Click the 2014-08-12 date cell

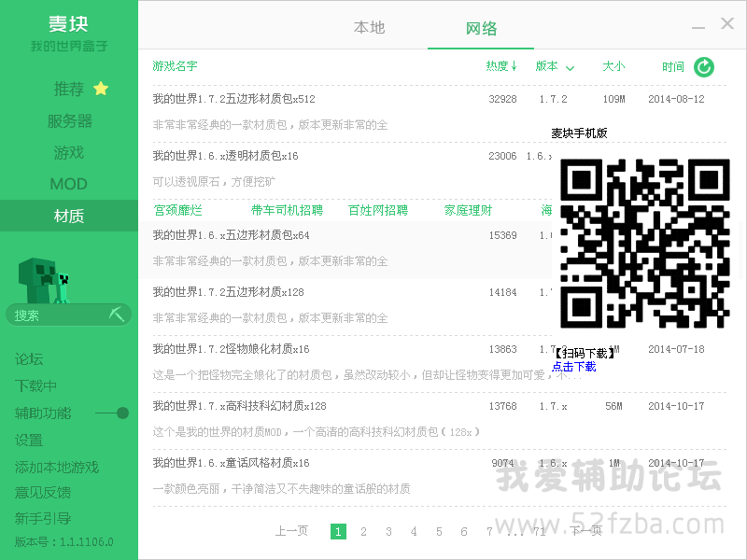tap(676, 99)
